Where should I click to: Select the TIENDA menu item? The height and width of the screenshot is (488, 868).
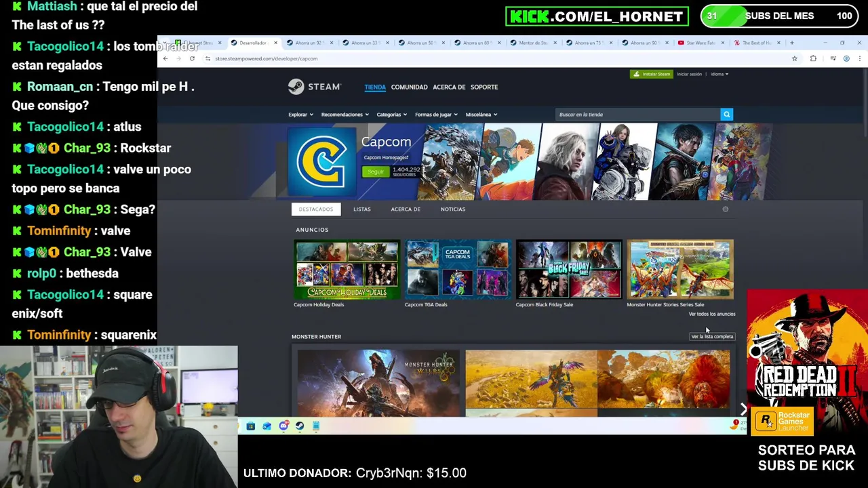click(x=375, y=87)
